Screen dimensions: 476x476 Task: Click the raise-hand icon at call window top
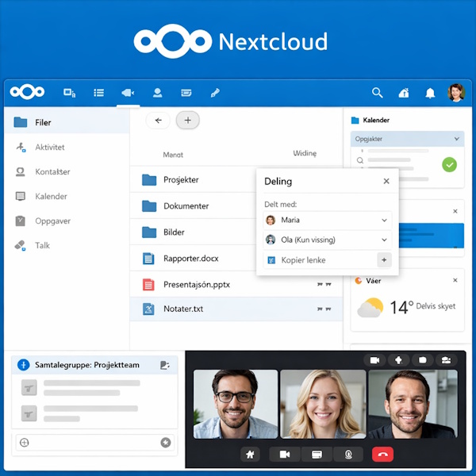tap(398, 360)
